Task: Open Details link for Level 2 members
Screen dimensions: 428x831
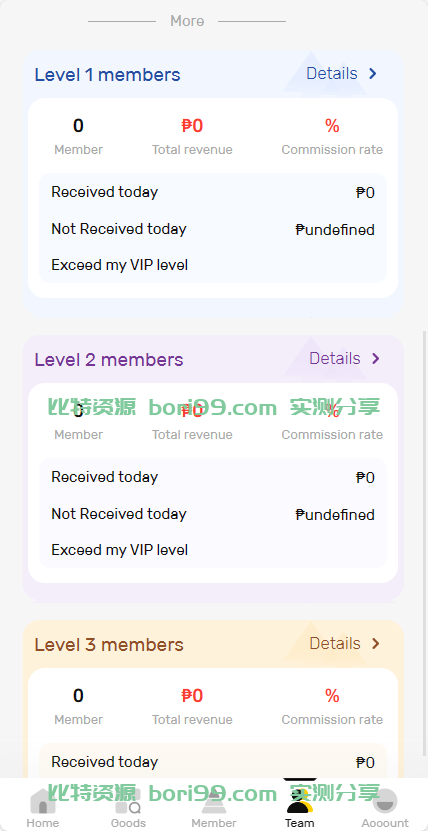Action: (335, 359)
